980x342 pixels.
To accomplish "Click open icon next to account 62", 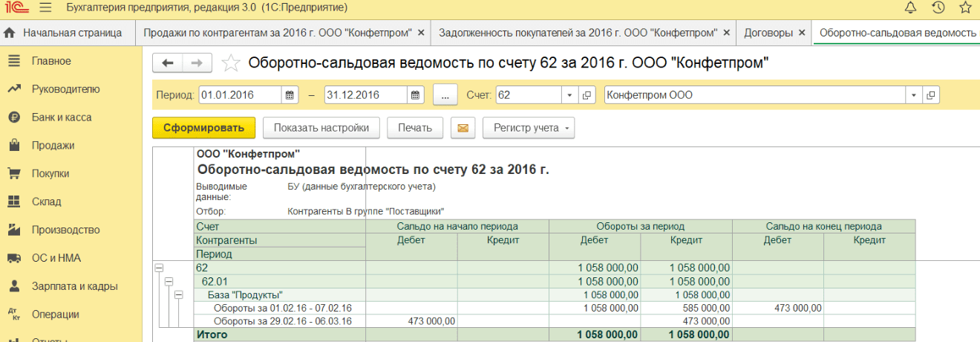I will (587, 95).
